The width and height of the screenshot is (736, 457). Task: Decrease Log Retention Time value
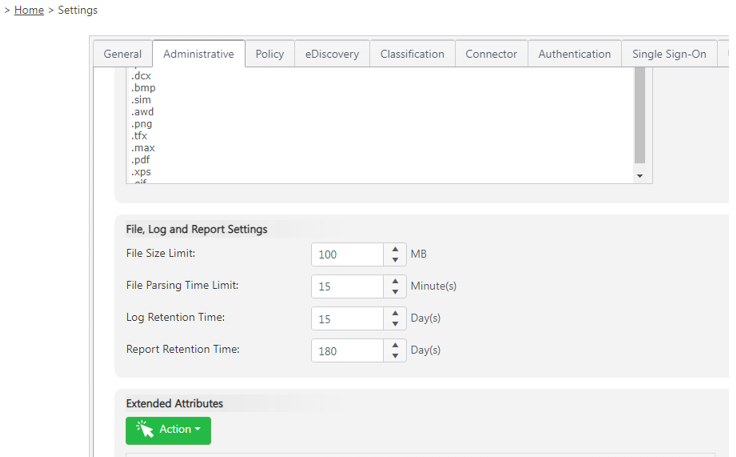point(396,324)
